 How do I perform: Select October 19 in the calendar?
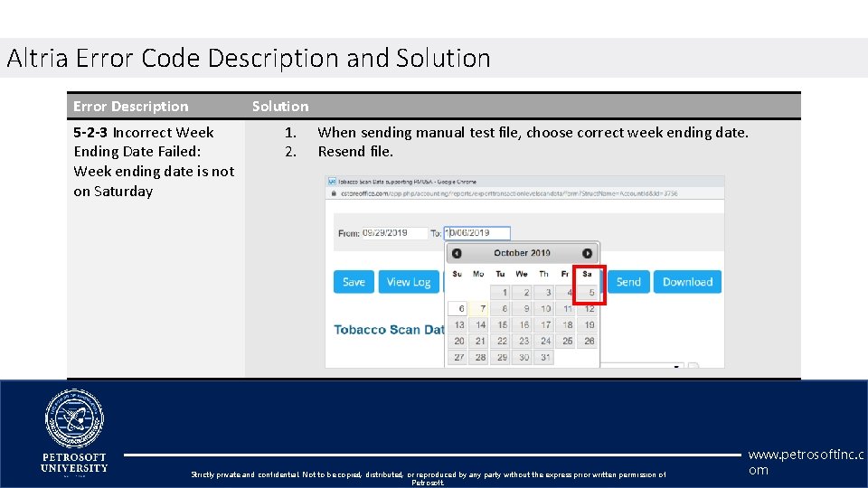pos(588,324)
